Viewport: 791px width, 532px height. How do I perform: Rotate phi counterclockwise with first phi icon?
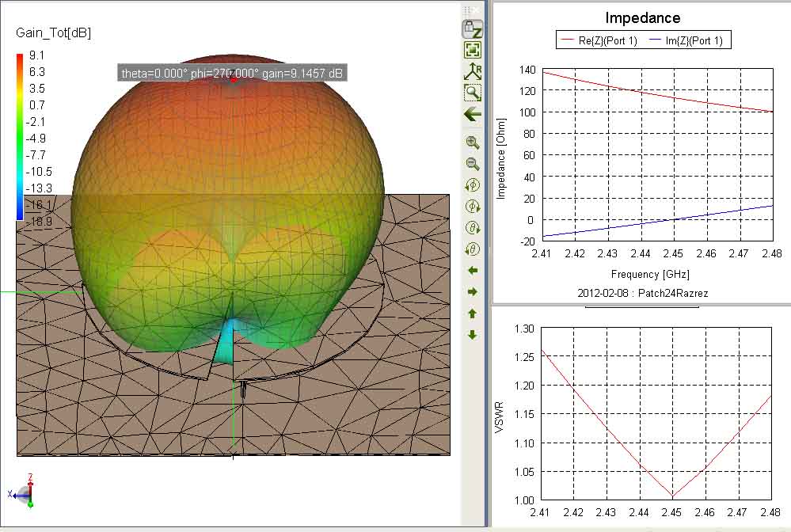(x=472, y=185)
